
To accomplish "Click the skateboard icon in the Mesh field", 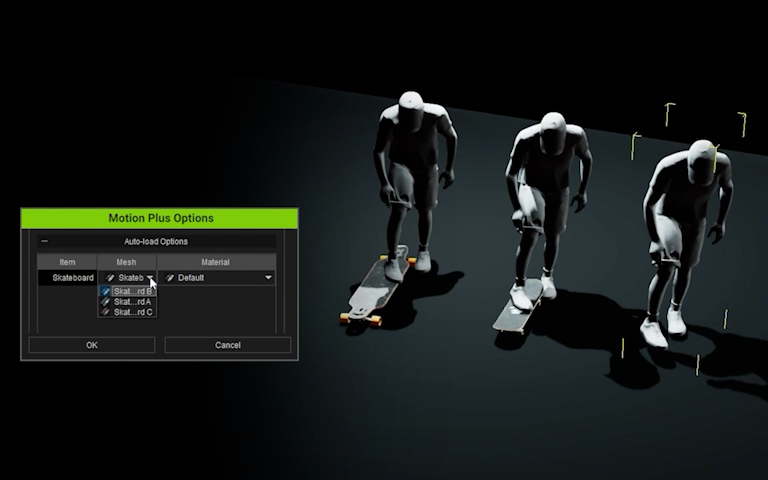I will click(x=110, y=278).
